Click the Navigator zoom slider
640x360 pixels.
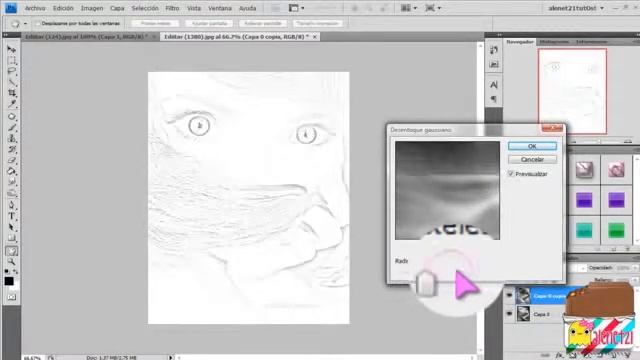pos(600,141)
